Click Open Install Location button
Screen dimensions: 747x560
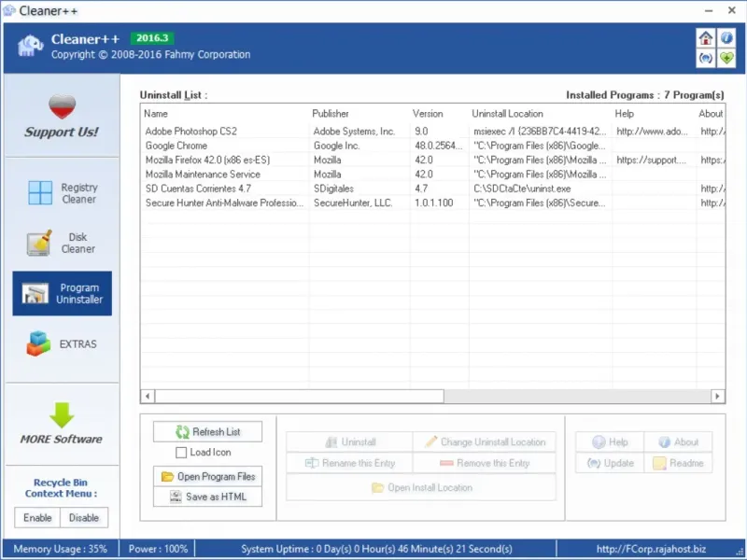coord(421,487)
